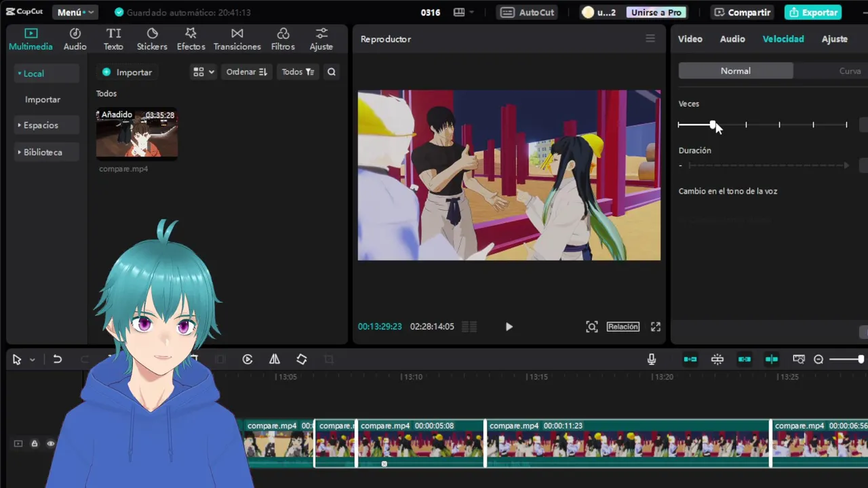Click the timeline zoom slider handle
This screenshot has height=488, width=868.
point(861,359)
